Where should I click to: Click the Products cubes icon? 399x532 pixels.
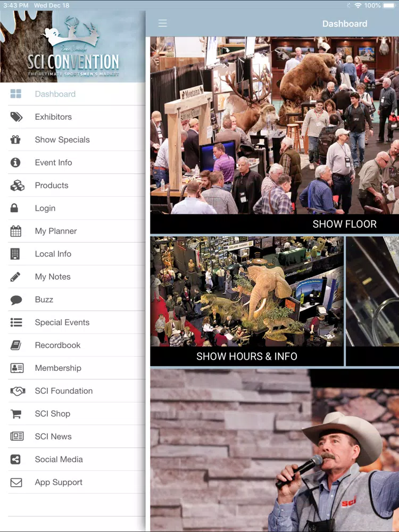[17, 186]
